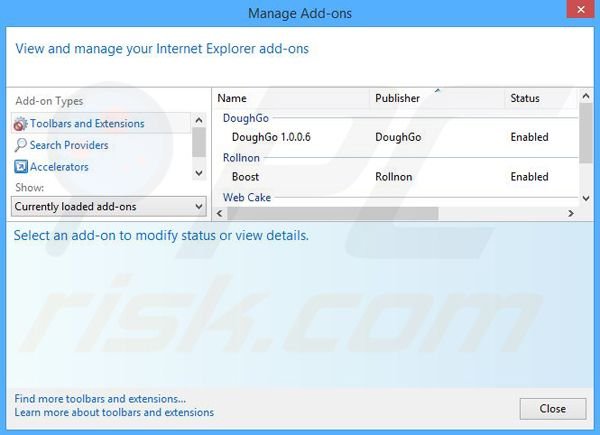This screenshot has height=435, width=600.
Task: Select the Boost add-on row
Action: tap(396, 177)
